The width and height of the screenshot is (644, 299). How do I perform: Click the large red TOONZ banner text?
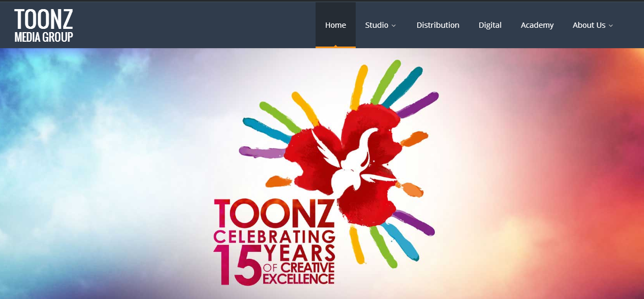pyautogui.click(x=274, y=214)
